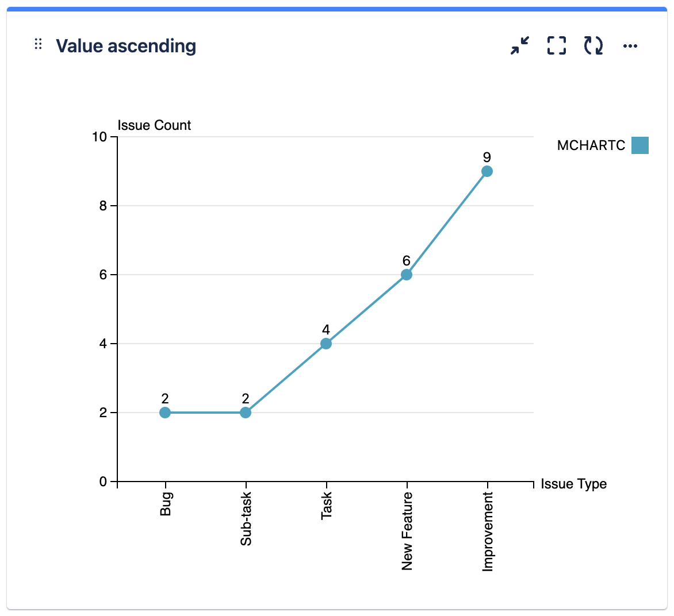Open the more options ellipsis menu
674x616 pixels.
tap(630, 46)
